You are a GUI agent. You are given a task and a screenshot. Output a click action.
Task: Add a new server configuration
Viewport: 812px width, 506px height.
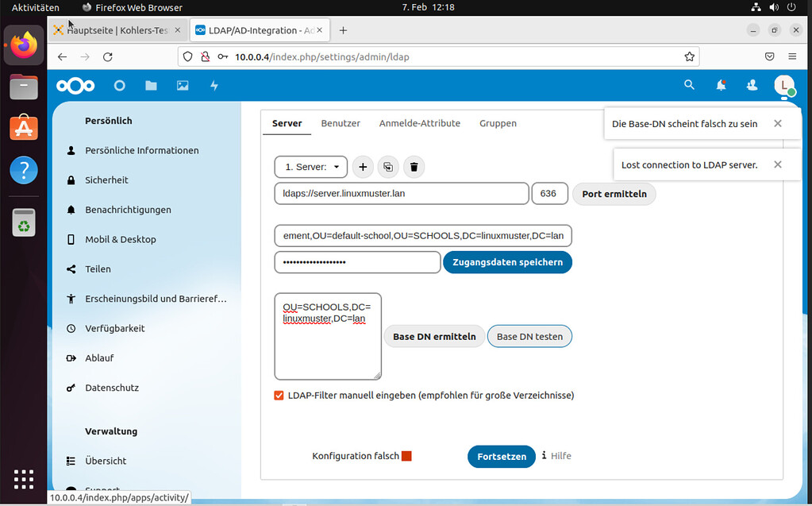click(x=363, y=167)
